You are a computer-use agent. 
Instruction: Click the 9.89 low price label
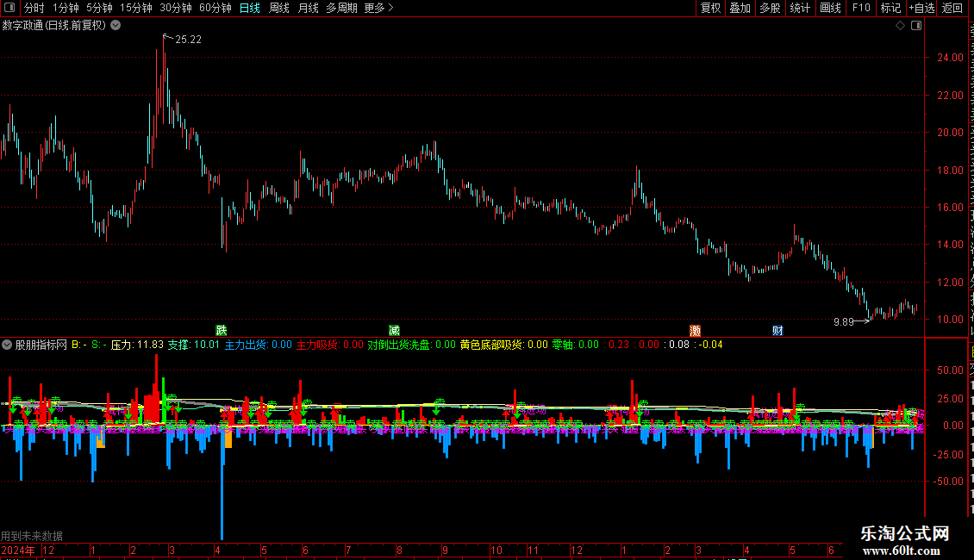pos(844,321)
